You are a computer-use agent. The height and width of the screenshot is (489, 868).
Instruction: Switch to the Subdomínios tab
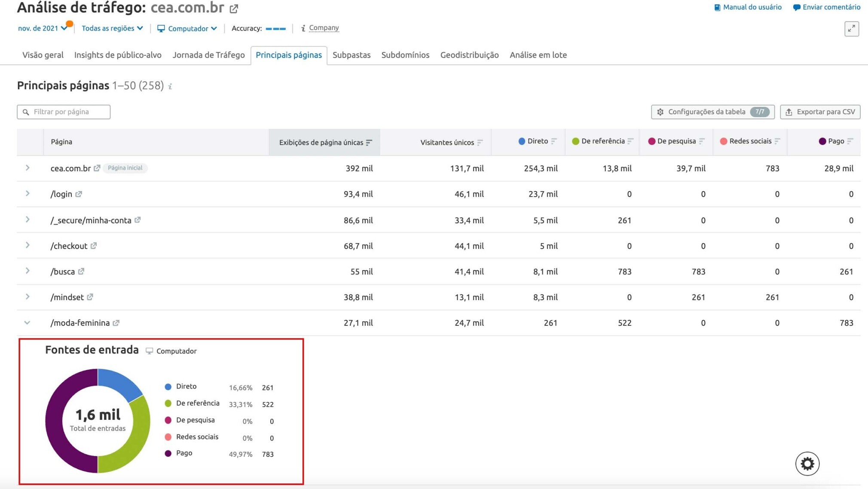[x=405, y=55]
